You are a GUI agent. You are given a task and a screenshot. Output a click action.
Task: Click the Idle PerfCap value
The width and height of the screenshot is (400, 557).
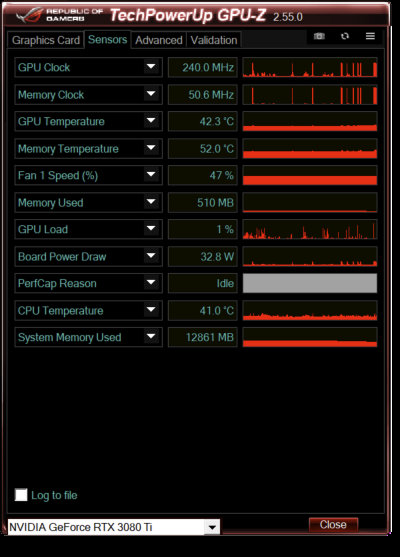point(202,283)
